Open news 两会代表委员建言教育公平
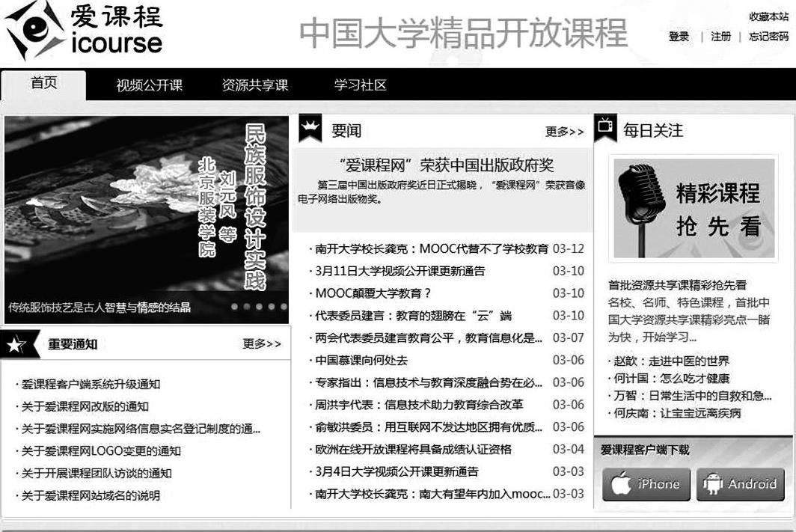Screen dimensions: 796x532 point(429,338)
